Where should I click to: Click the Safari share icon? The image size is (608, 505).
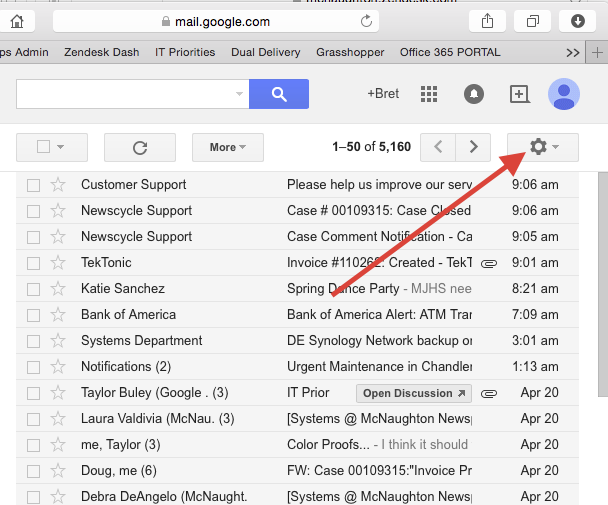[487, 20]
